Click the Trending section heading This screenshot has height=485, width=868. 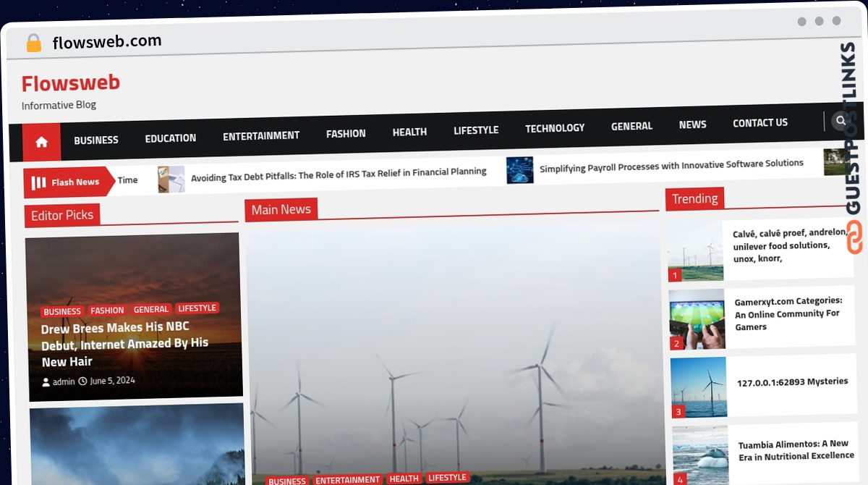694,199
